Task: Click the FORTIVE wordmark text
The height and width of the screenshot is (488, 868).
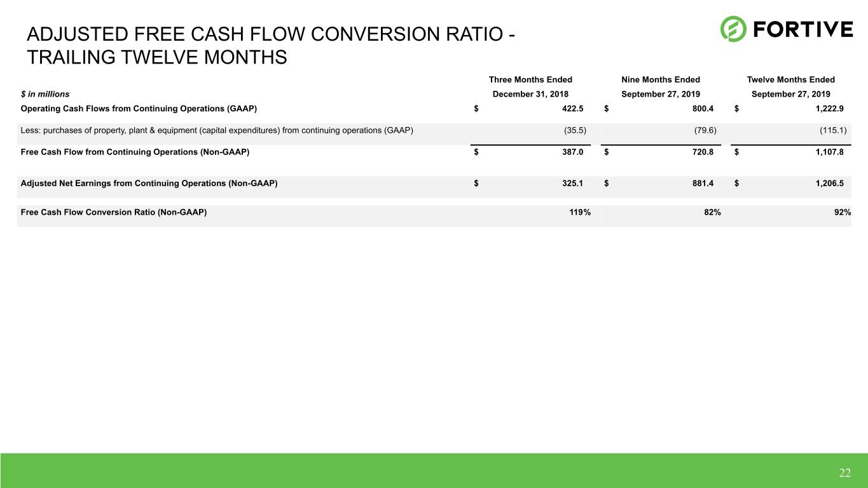Action: click(x=803, y=29)
